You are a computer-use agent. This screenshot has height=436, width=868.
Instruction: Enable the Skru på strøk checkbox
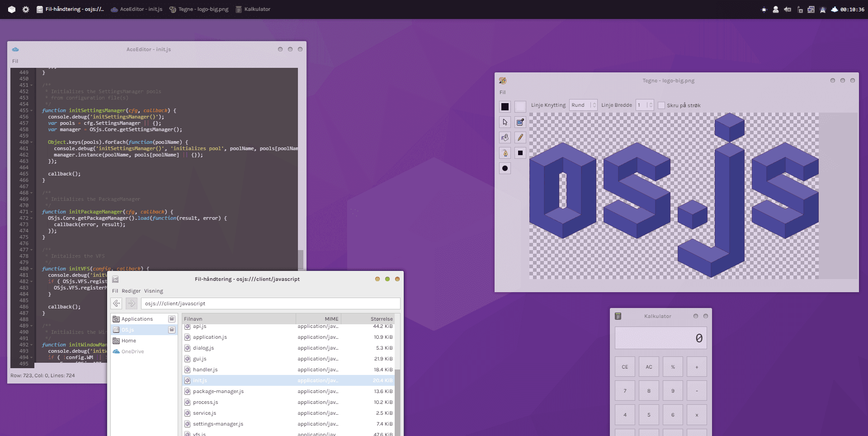tap(661, 105)
